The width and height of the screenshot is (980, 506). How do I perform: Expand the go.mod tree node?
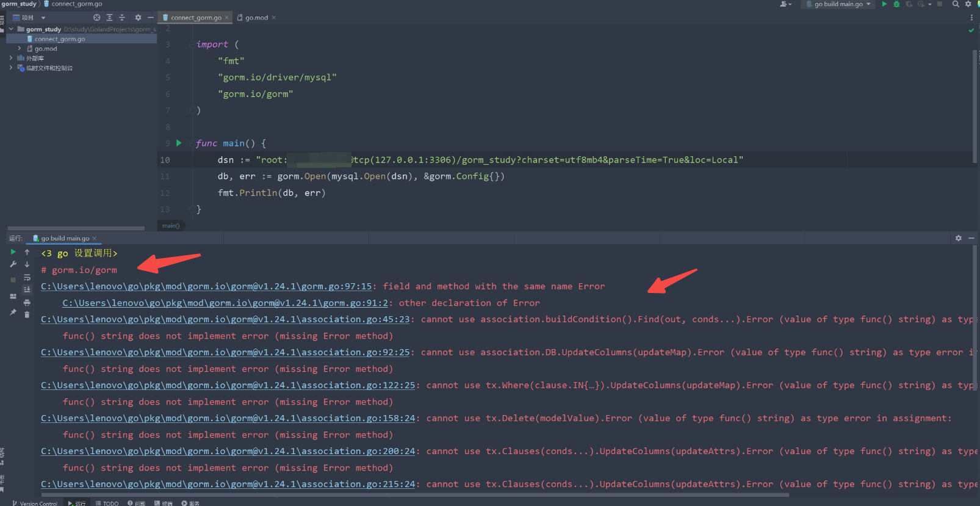pyautogui.click(x=20, y=48)
